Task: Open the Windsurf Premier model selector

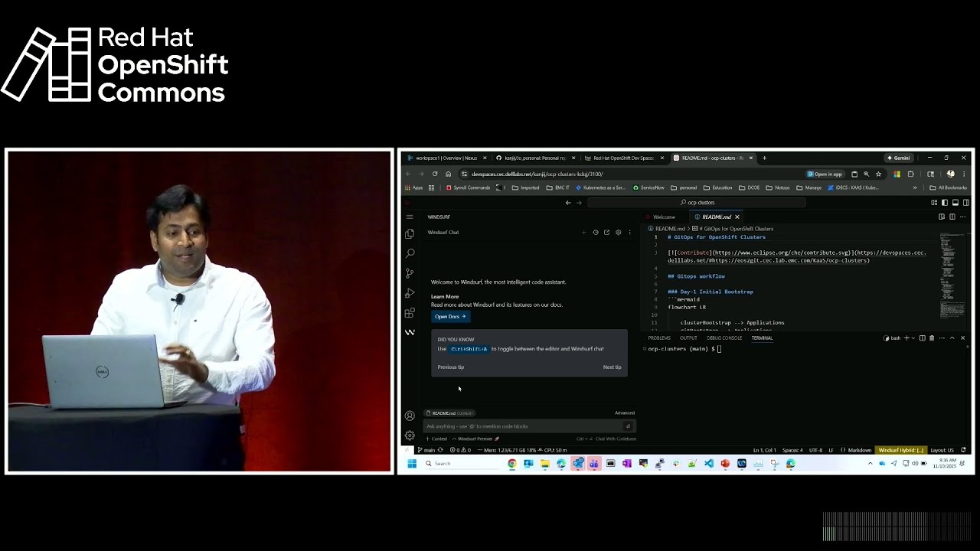Action: [475, 439]
